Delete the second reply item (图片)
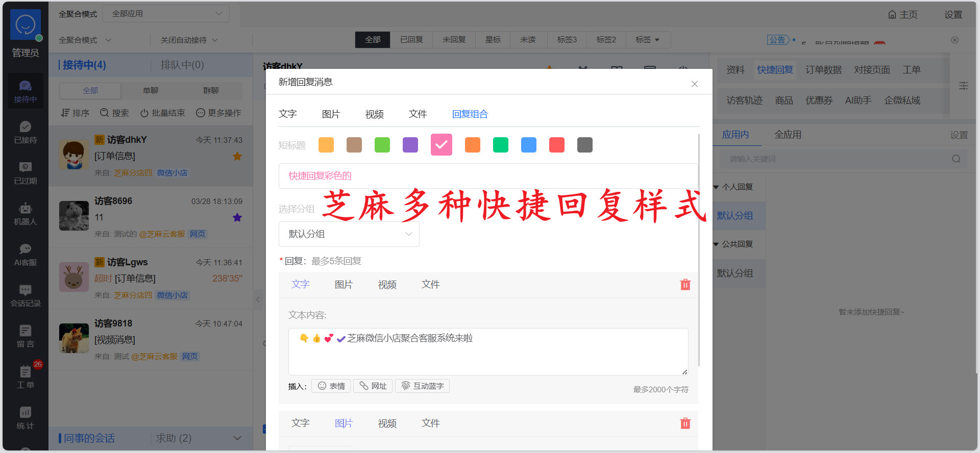Screen dimensions: 980x453 (685, 423)
